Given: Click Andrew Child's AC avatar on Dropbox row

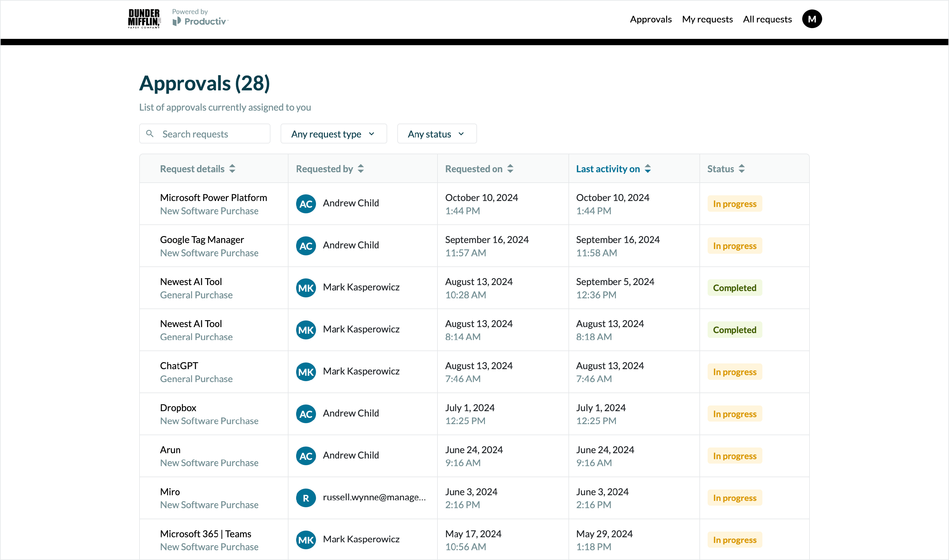Looking at the screenshot, I should (x=306, y=414).
